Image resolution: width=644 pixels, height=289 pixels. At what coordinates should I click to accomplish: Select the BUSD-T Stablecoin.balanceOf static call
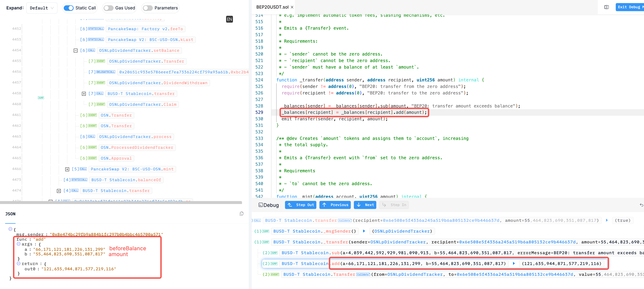coord(126,180)
